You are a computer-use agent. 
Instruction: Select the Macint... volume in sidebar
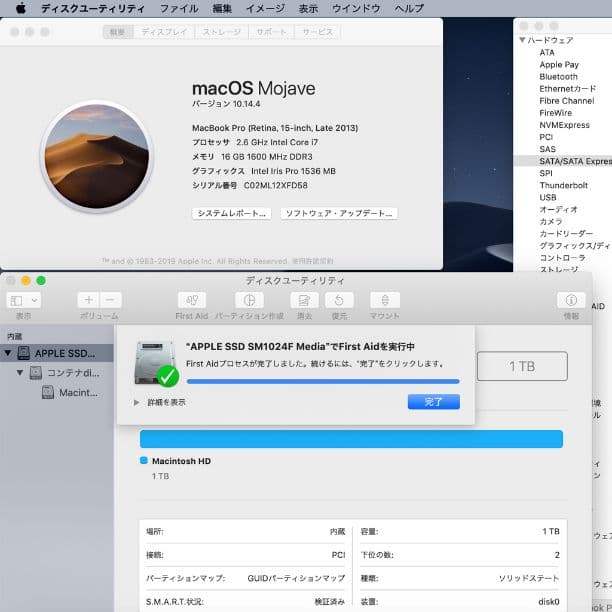pos(69,392)
